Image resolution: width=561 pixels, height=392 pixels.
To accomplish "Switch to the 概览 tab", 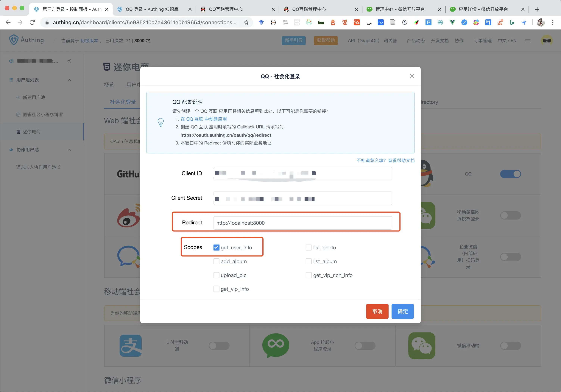I will coord(109,85).
